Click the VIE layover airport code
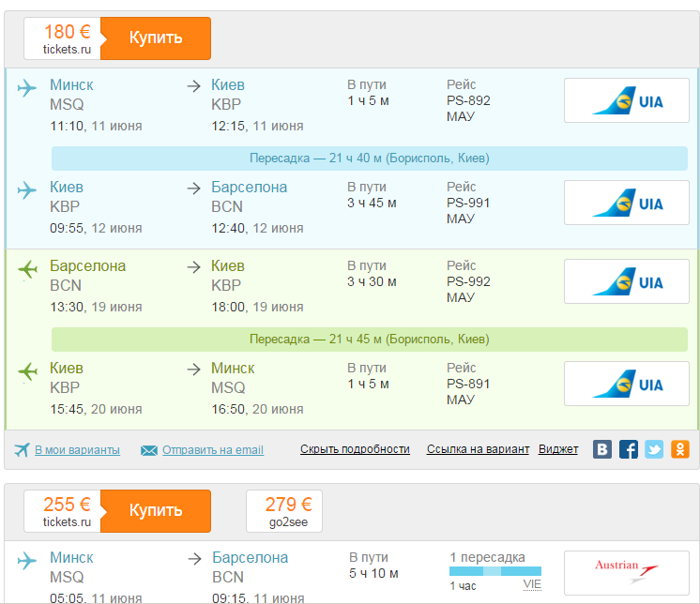Screen dimensions: 700x604 pos(532,584)
